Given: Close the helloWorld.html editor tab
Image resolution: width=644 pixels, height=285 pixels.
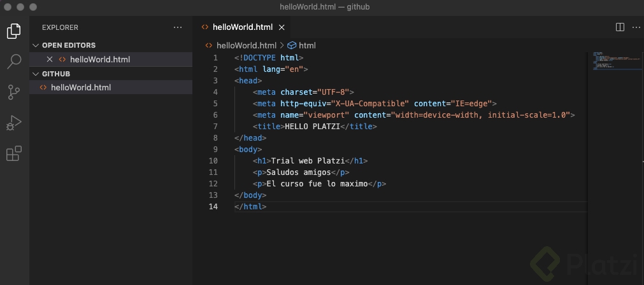Looking at the screenshot, I should pos(282,27).
